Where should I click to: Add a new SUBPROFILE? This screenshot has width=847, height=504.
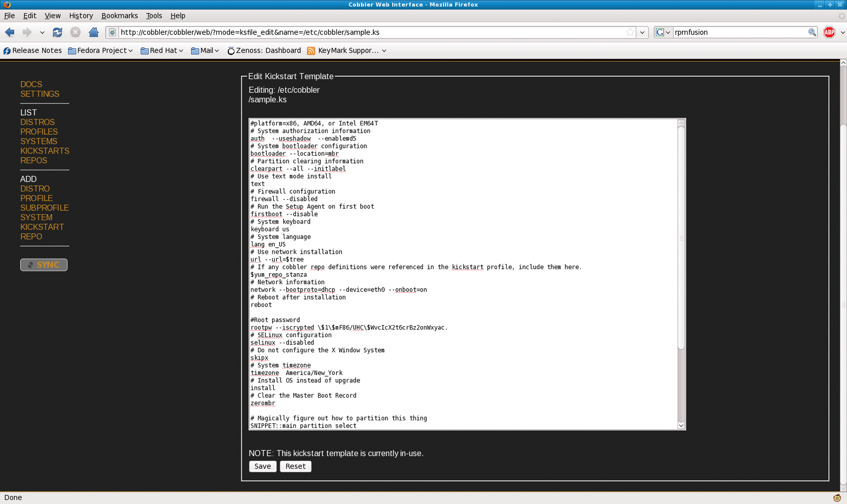coord(44,208)
